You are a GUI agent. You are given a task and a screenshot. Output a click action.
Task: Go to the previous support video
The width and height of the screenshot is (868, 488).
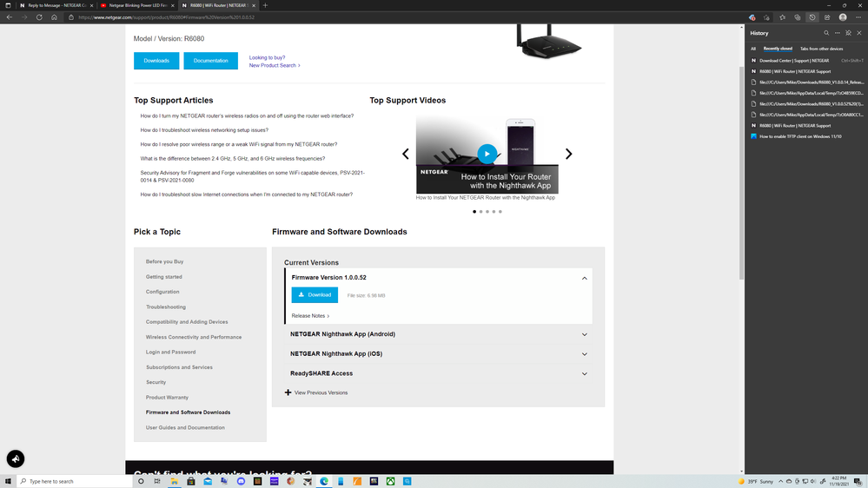[x=405, y=154]
